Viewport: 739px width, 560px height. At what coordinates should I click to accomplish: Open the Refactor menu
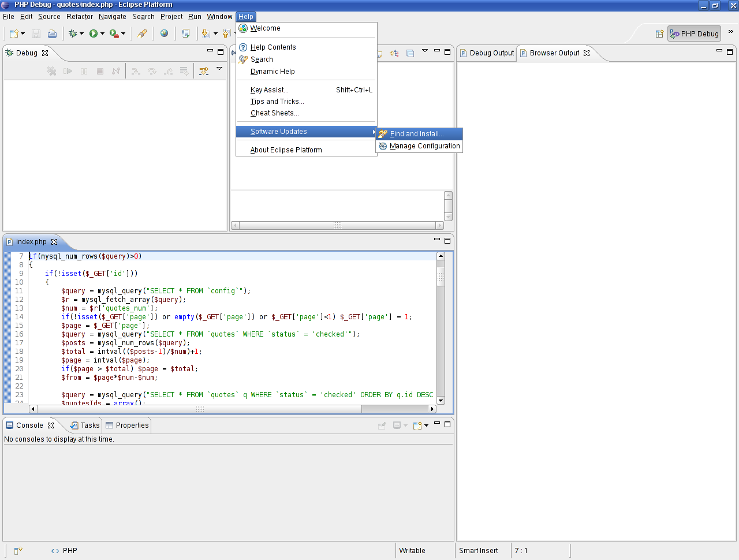coord(80,17)
